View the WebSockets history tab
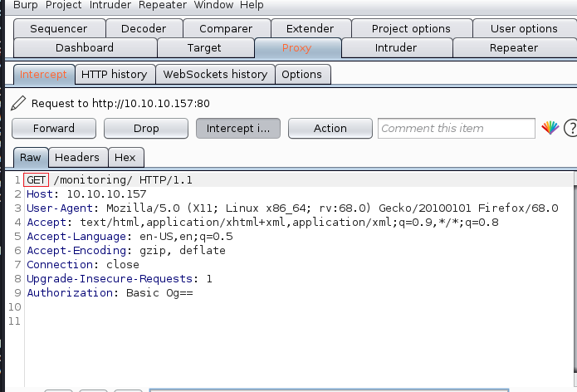The height and width of the screenshot is (392, 577). pyautogui.click(x=215, y=75)
